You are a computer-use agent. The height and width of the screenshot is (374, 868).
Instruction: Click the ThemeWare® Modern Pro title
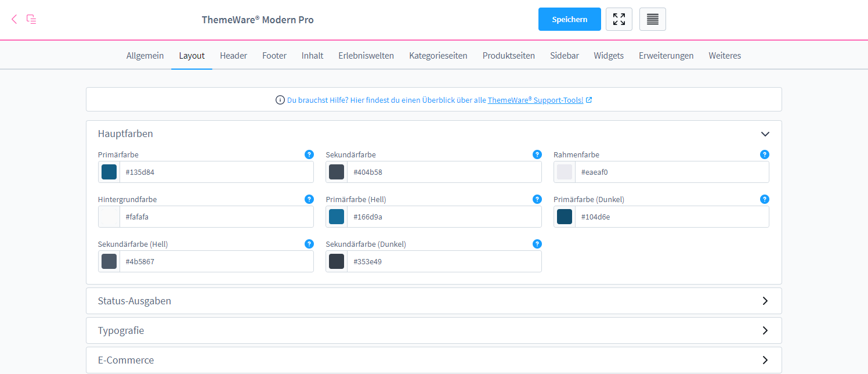click(x=258, y=20)
